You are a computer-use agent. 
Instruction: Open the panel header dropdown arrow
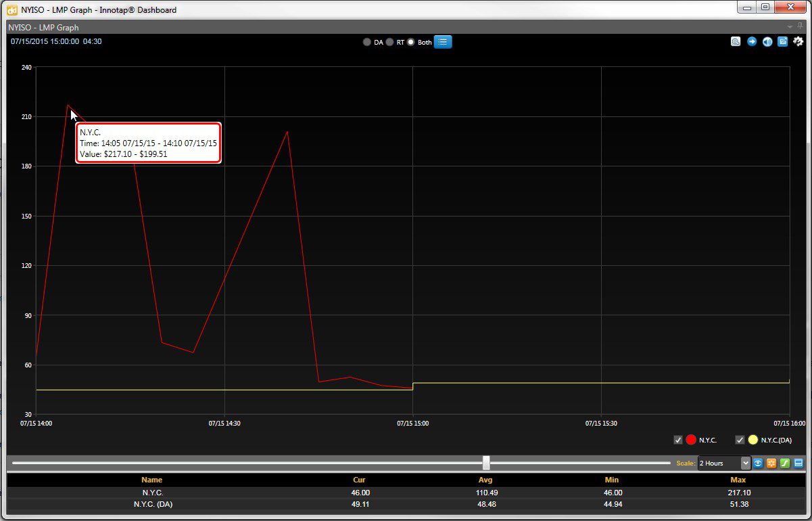pyautogui.click(x=790, y=27)
